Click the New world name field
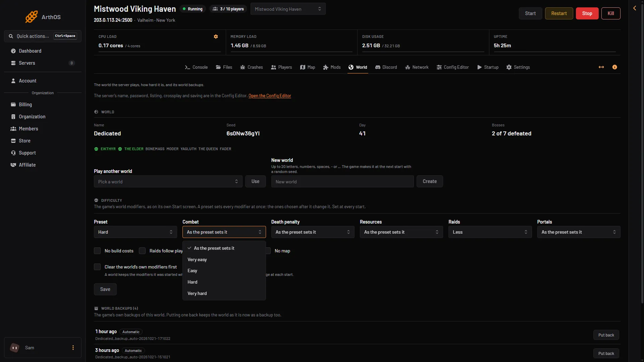 pos(342,181)
